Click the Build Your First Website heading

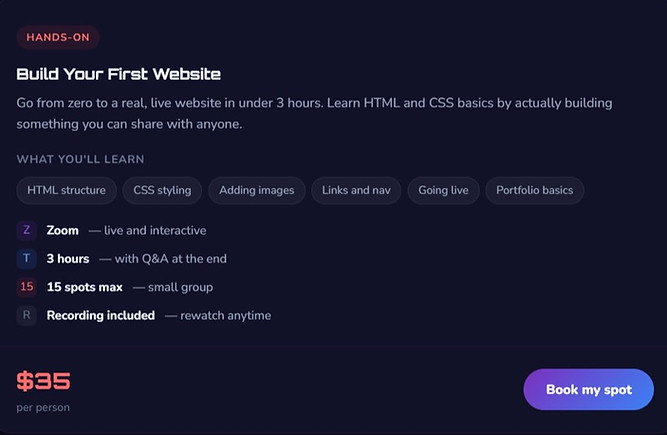[x=119, y=74]
